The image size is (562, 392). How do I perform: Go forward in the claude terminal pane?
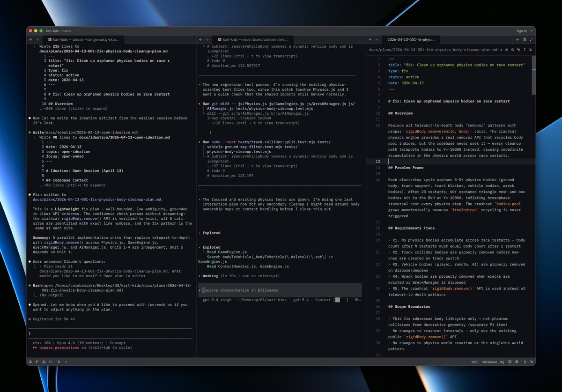[x=38, y=40]
